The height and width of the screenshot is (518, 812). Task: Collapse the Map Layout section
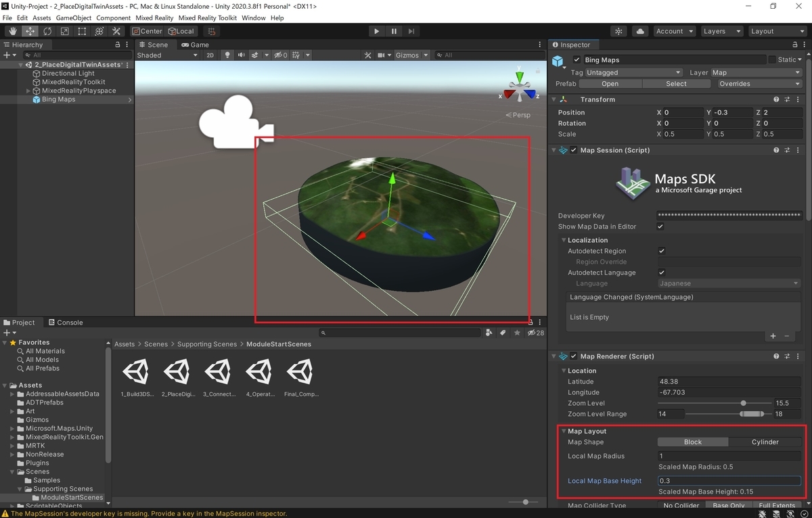[564, 431]
